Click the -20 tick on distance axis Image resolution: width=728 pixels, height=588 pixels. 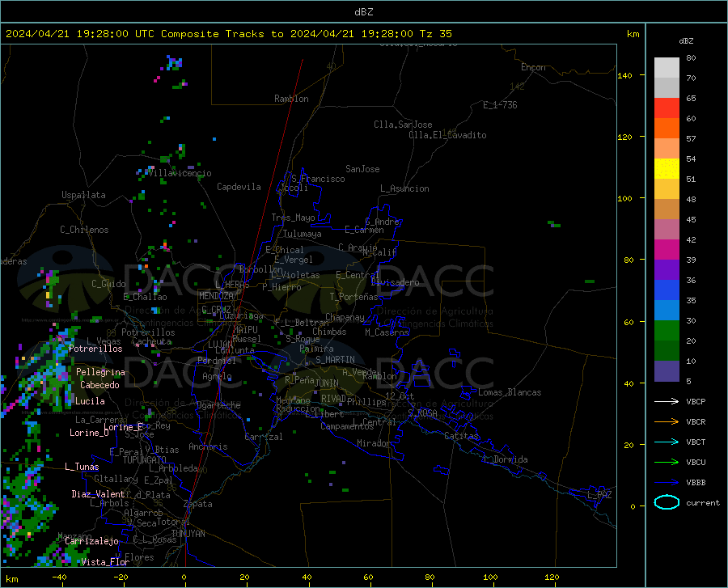click(121, 577)
